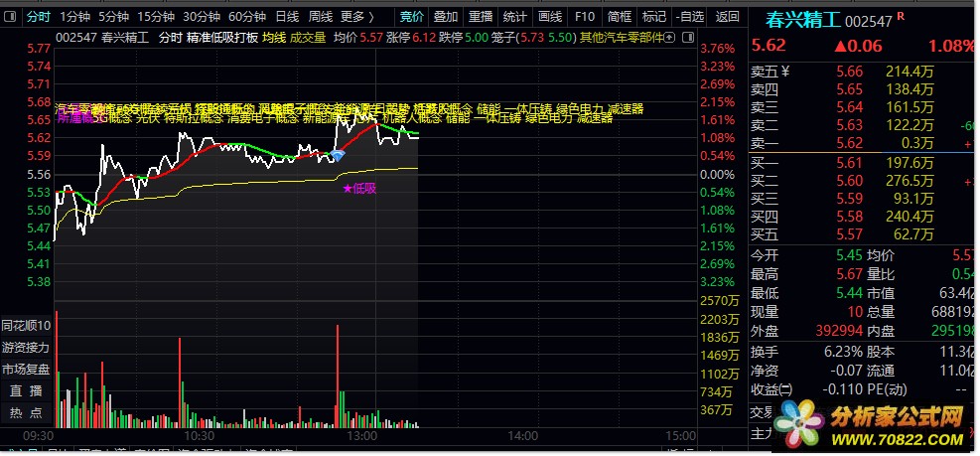
Task: Click the 涨停 price 6.12 label
Action: pos(411,38)
